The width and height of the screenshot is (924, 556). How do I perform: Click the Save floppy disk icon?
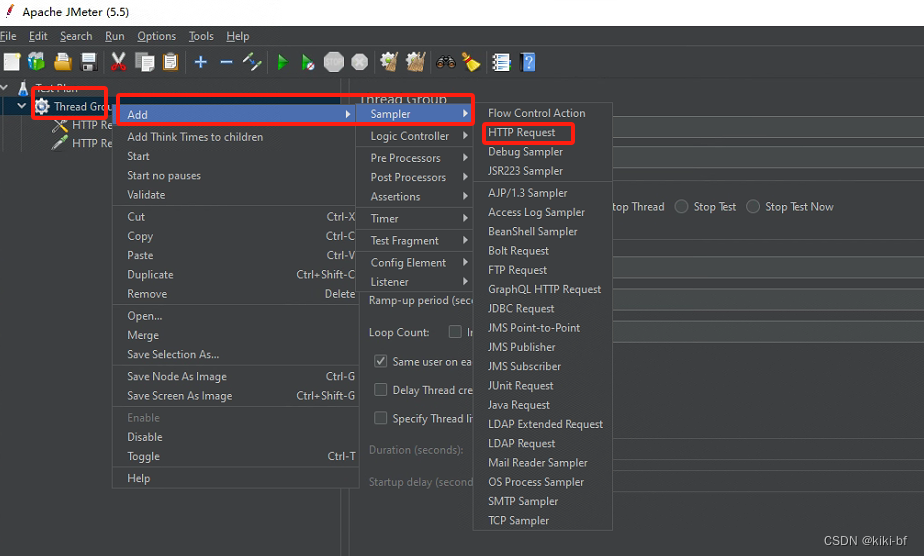pos(88,62)
